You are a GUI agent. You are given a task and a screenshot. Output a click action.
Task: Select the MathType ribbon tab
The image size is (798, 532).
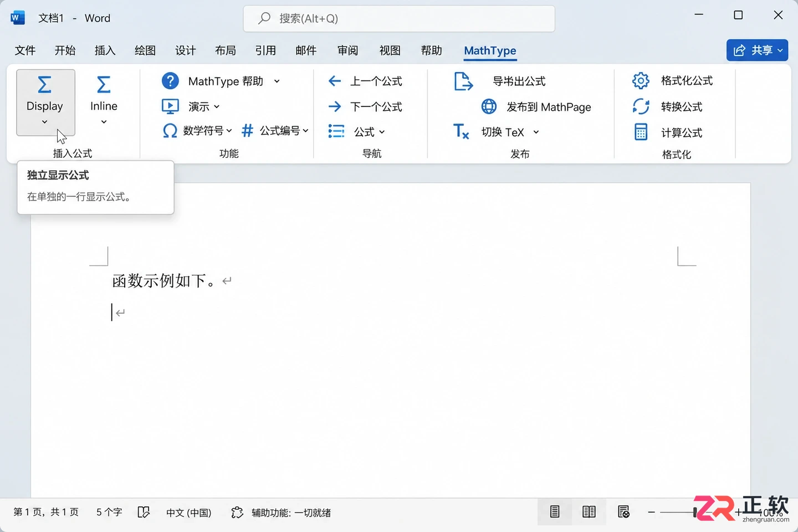pos(490,50)
